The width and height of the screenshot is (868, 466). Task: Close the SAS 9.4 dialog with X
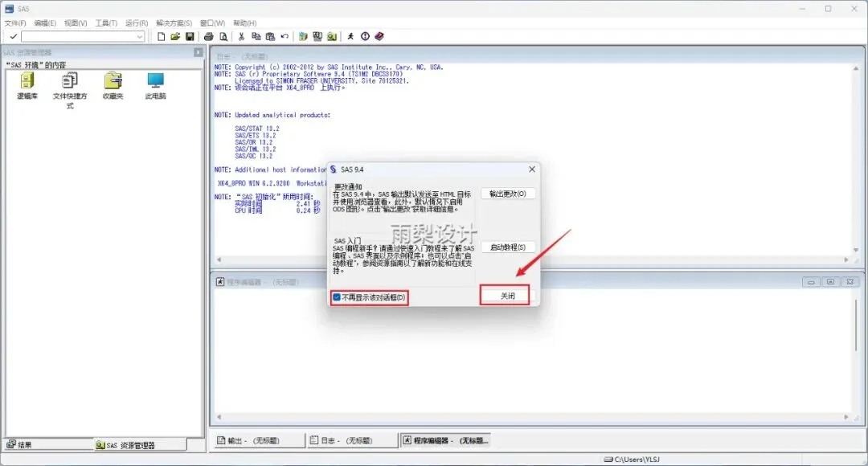[531, 170]
